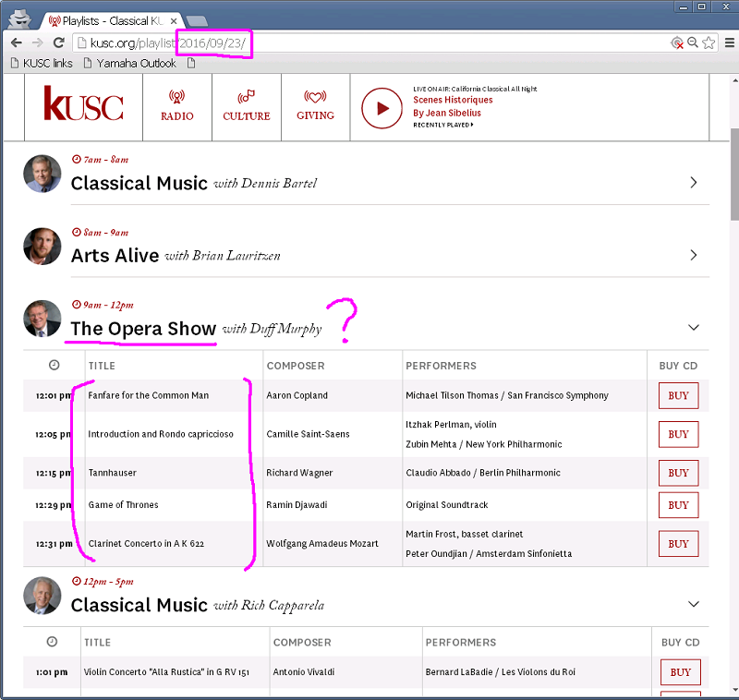The width and height of the screenshot is (739, 700).
Task: Click the Scenes Historiques now-playing title
Action: tap(453, 100)
